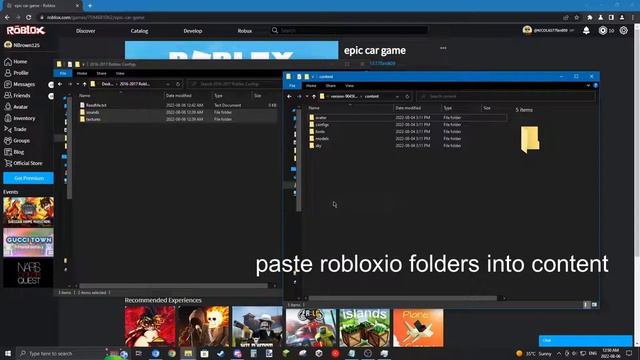Sort content window by Date modified
The image size is (640, 360).
[x=408, y=108]
